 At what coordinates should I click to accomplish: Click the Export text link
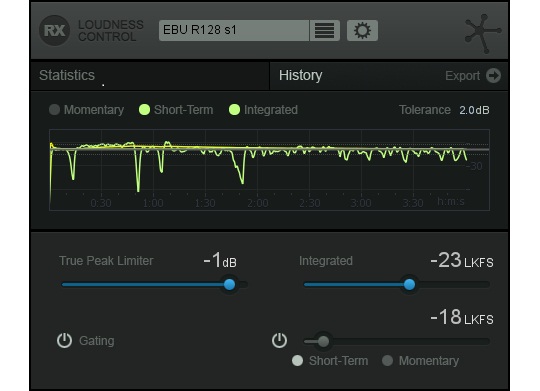[462, 76]
